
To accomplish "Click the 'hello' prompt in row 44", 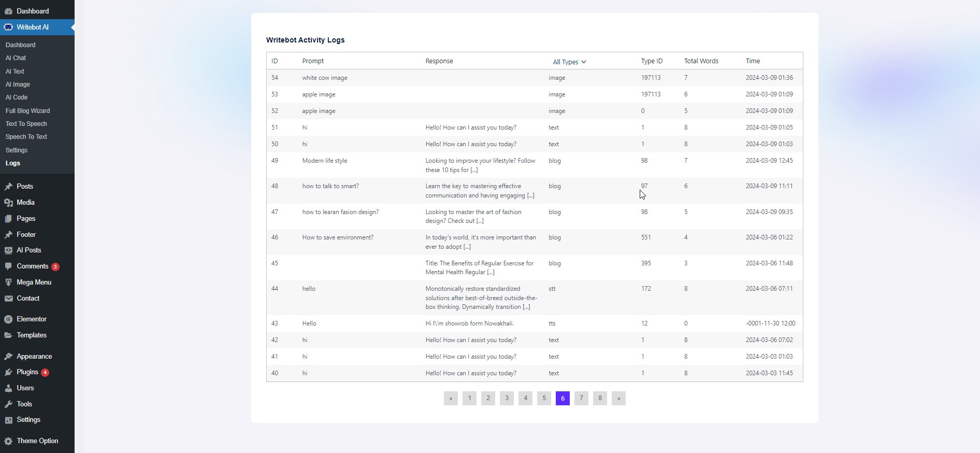I will (309, 289).
